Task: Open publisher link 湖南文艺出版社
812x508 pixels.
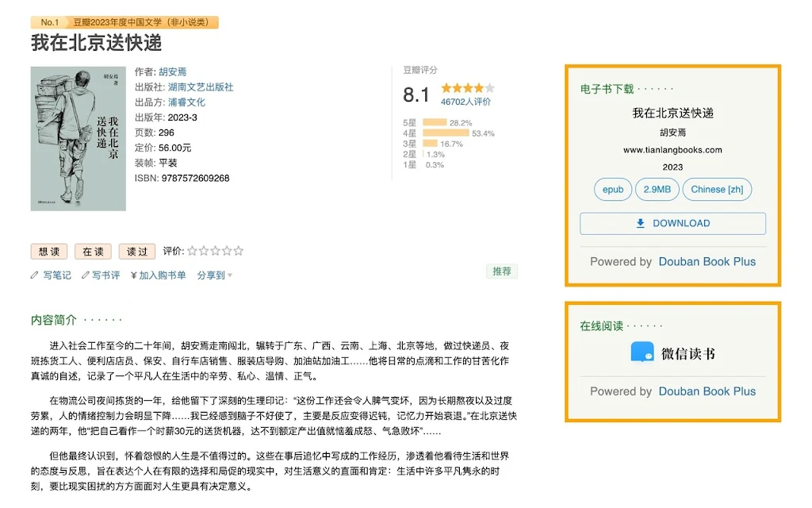Action: point(201,87)
